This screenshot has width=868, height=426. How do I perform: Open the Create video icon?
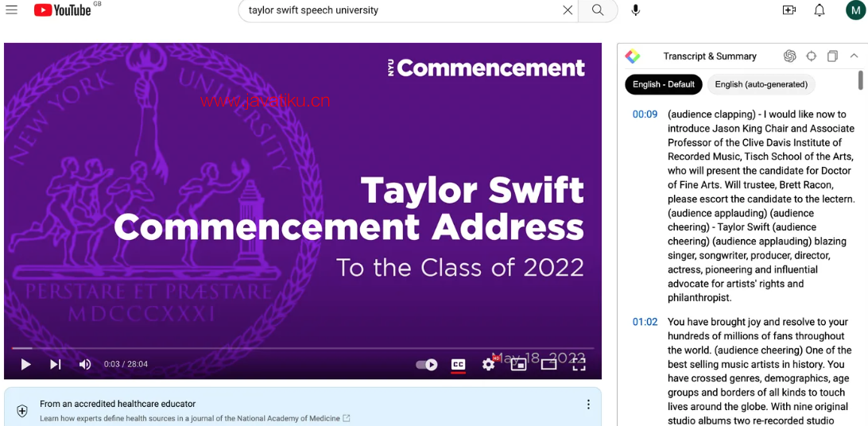789,10
